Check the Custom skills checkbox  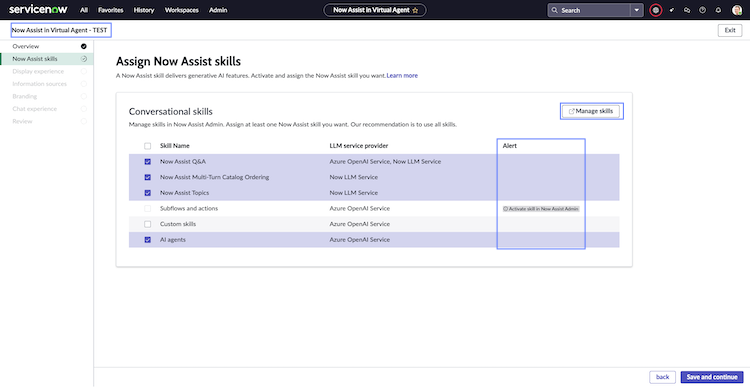tap(147, 224)
